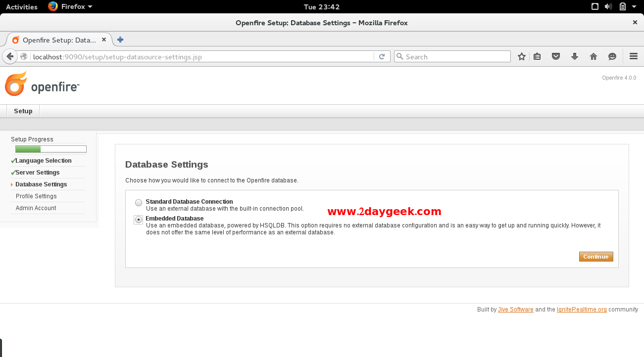The width and height of the screenshot is (644, 357).
Task: Open Firefox Hello chat smiley icon
Action: tap(612, 57)
